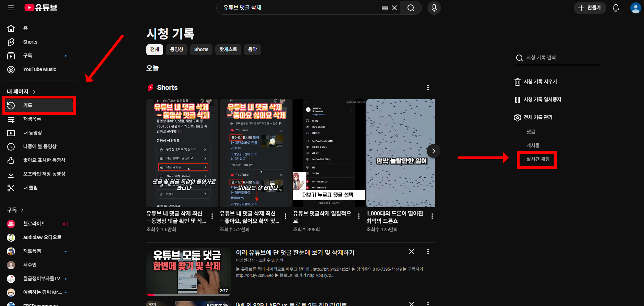644x306 pixels.
Task: Open 오프라인 저장 동영상 in sidebar
Action: coord(40,174)
